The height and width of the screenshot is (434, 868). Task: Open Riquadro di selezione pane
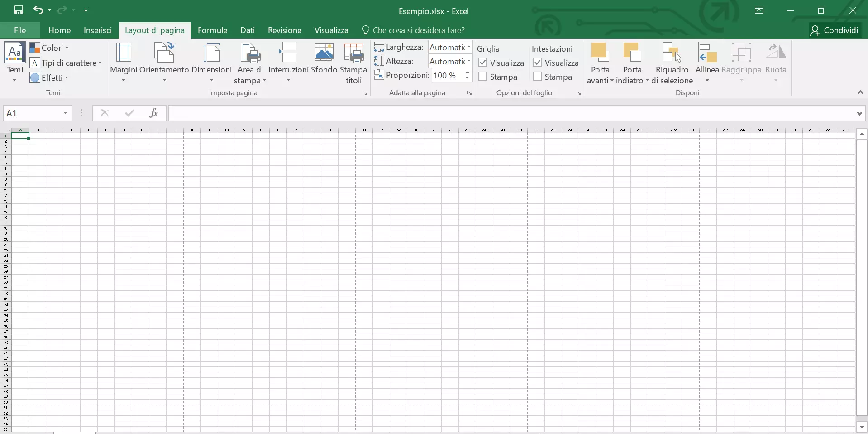[672, 63]
